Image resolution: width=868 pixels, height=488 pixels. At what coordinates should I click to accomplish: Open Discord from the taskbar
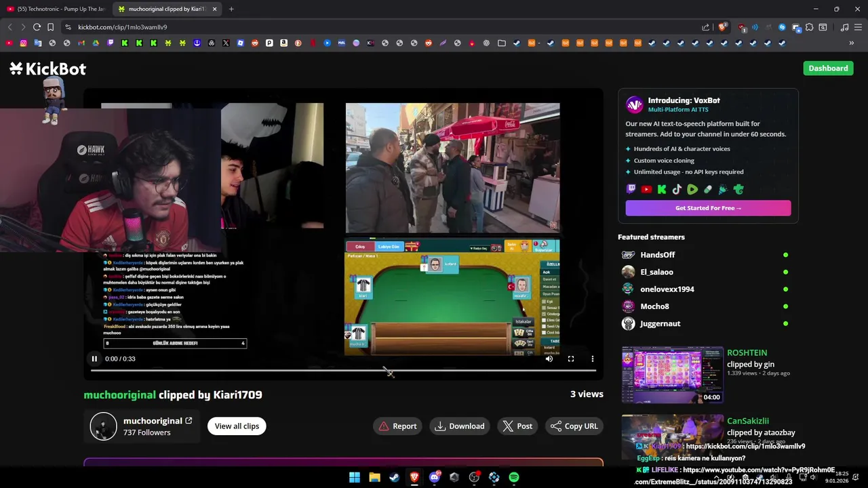[x=434, y=477]
